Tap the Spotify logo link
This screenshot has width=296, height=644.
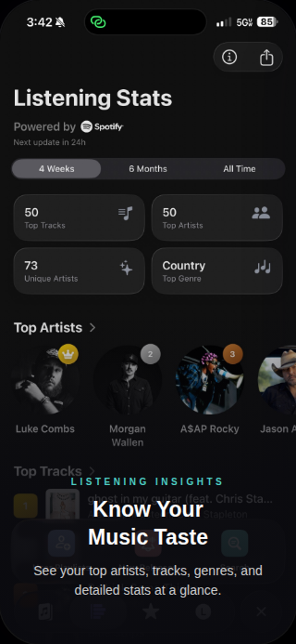click(x=102, y=127)
